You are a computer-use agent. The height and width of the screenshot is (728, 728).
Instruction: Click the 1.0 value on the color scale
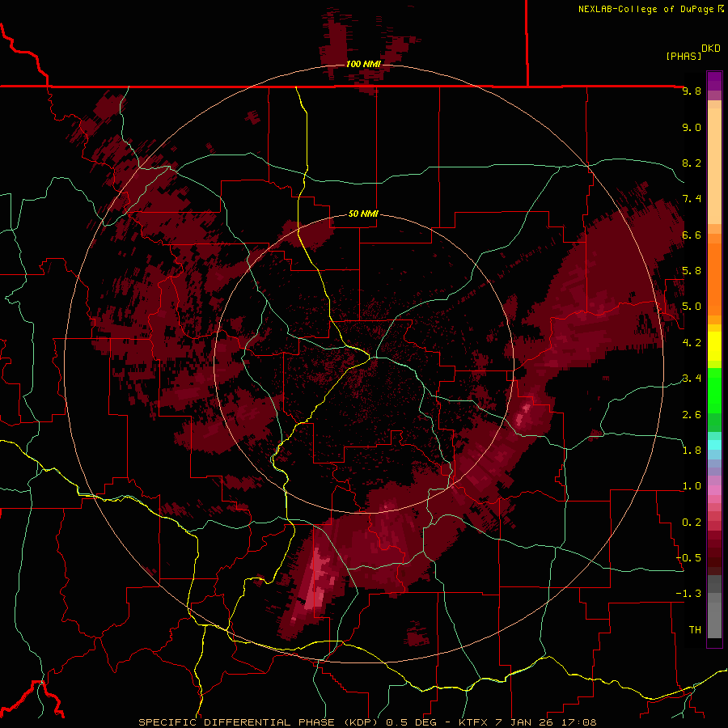point(692,486)
